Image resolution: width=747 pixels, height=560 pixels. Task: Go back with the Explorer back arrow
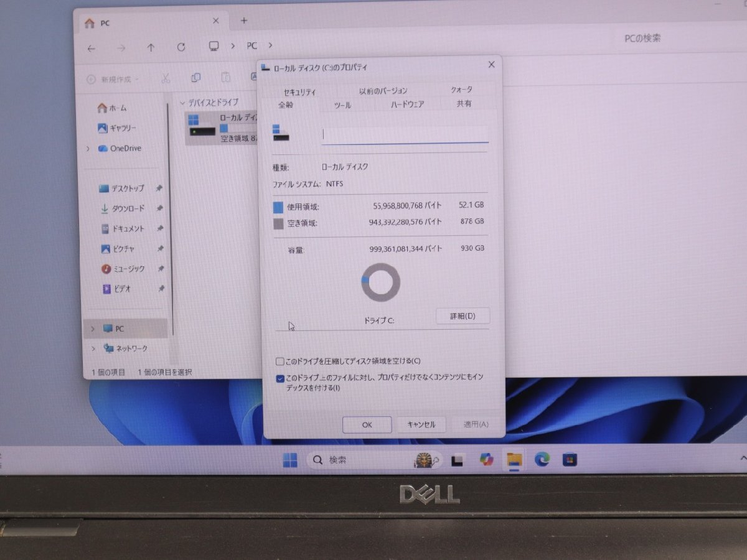(92, 48)
